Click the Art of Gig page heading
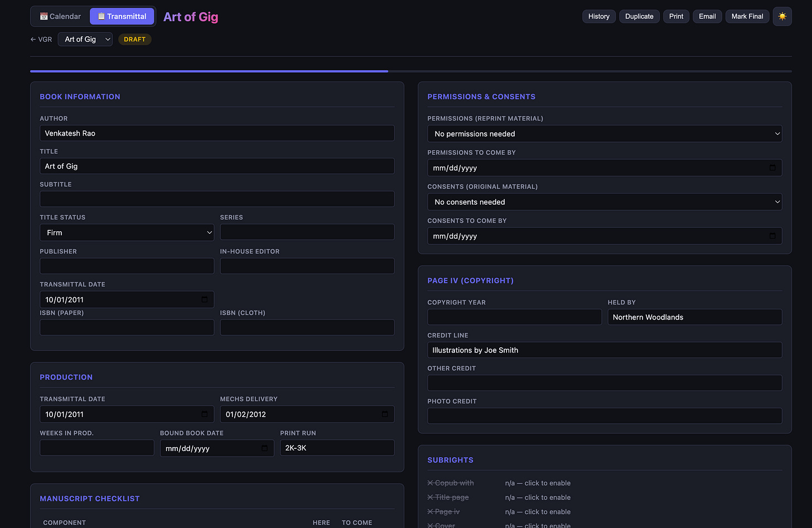The width and height of the screenshot is (812, 528). (x=191, y=17)
